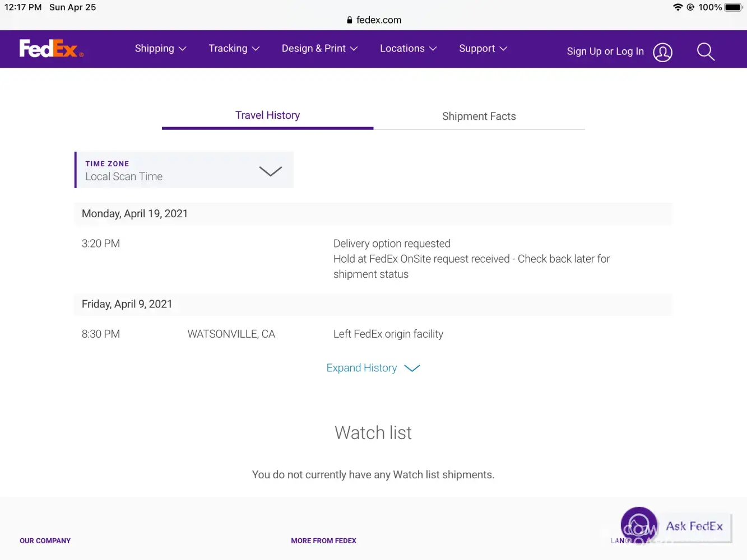
Task: Expand the Shipping menu
Action: coord(160,49)
